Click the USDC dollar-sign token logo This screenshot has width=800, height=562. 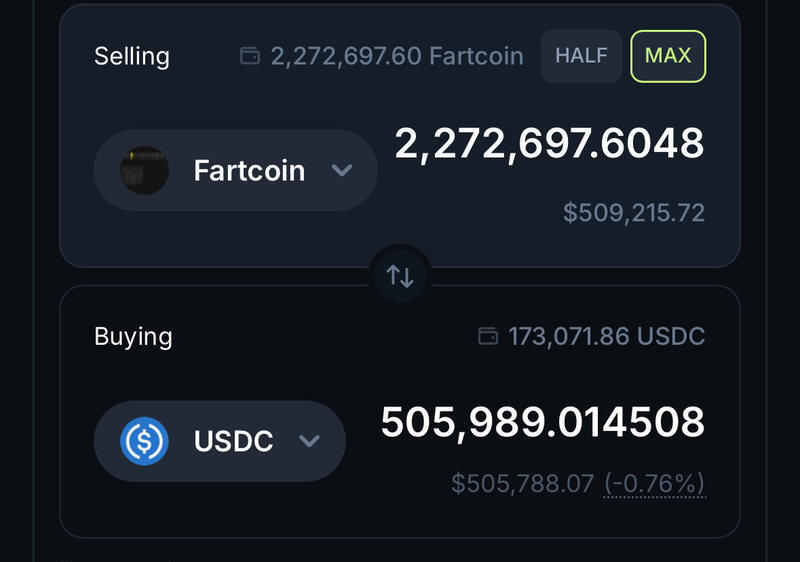tap(144, 441)
